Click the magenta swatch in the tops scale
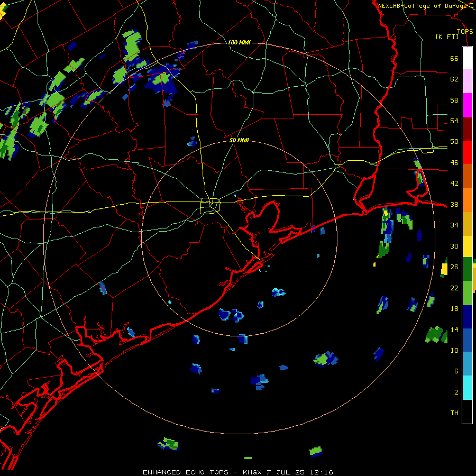476x476 pixels. (x=467, y=105)
